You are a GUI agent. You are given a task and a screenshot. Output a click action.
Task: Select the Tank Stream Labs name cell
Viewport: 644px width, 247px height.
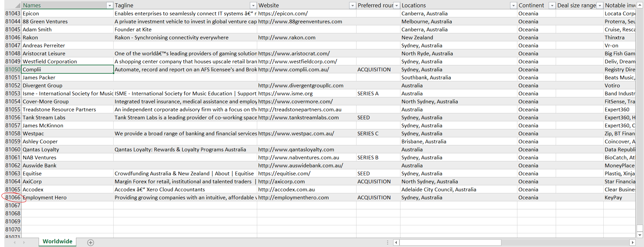click(68, 117)
